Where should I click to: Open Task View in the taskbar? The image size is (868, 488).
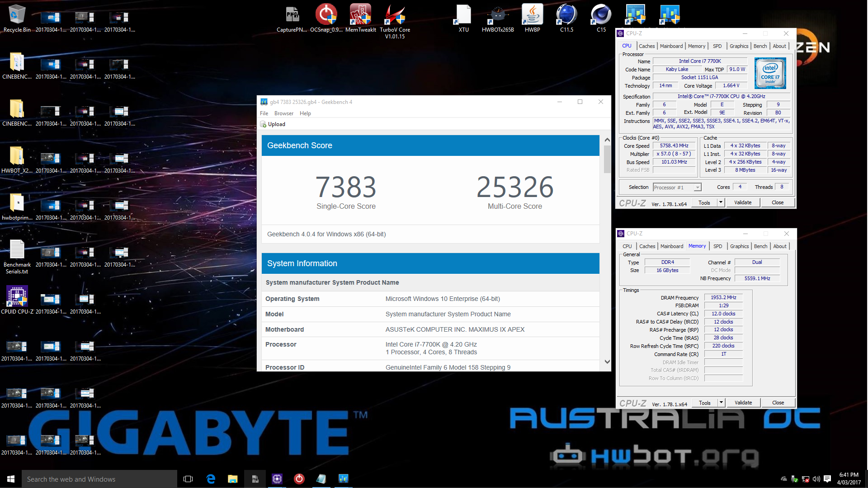188,479
